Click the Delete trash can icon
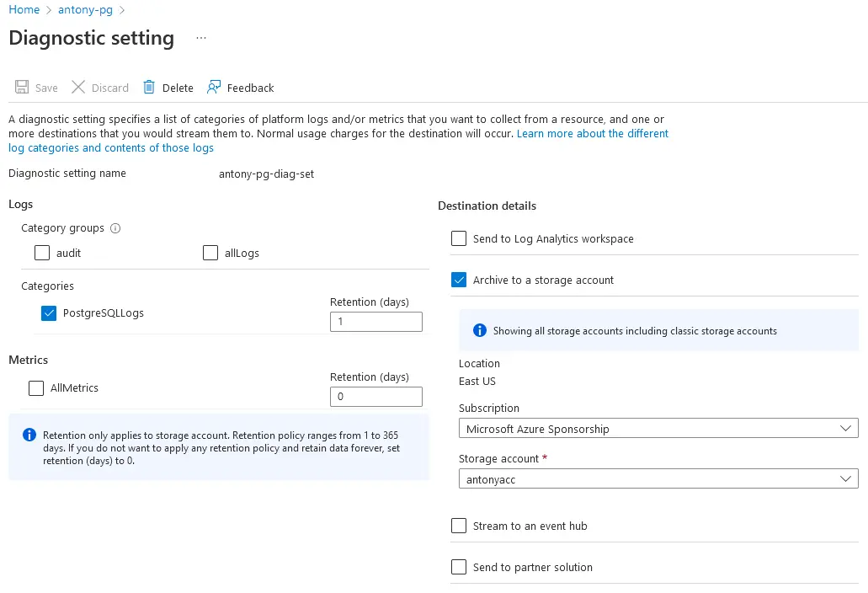Image resolution: width=868 pixels, height=593 pixels. [149, 87]
